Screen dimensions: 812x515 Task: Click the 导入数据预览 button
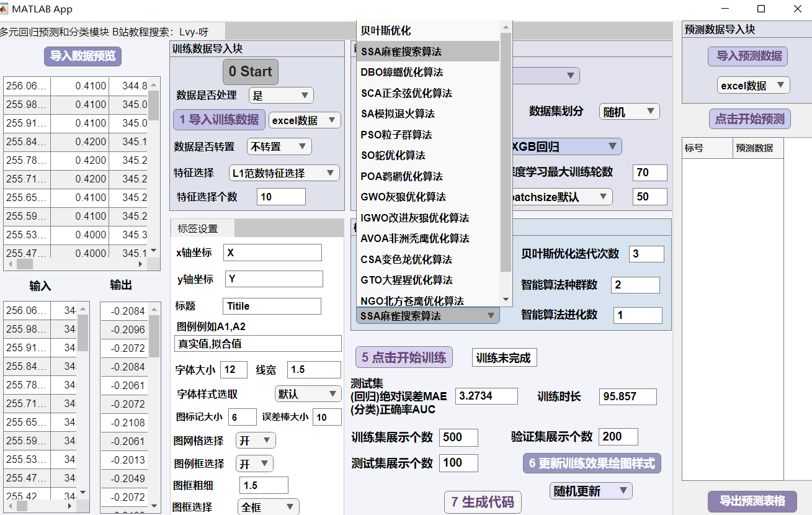pos(83,56)
